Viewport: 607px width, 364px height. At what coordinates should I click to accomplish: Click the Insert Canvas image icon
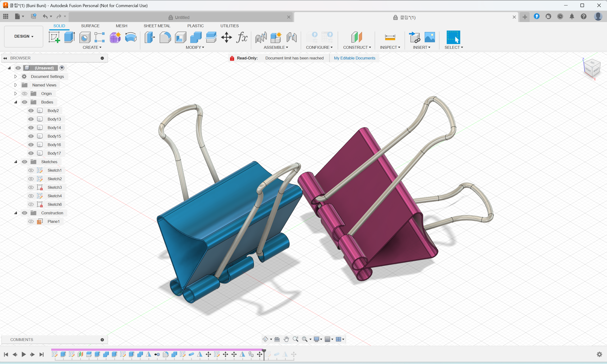coord(429,37)
